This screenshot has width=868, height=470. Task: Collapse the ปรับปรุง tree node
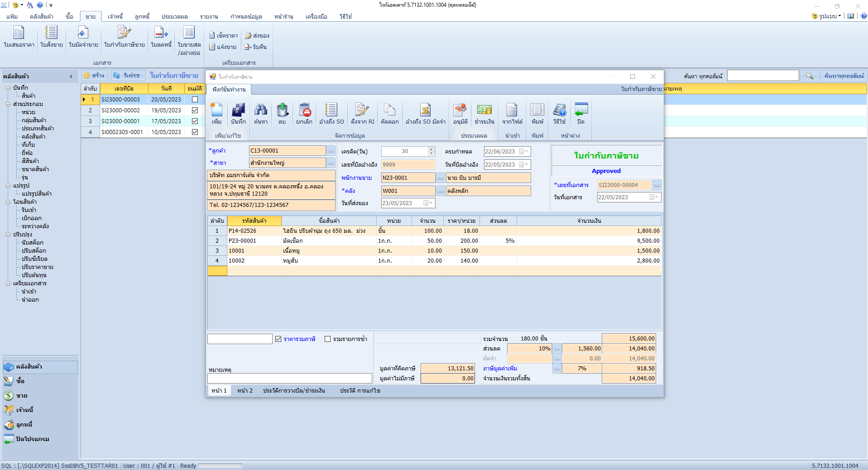click(x=8, y=235)
